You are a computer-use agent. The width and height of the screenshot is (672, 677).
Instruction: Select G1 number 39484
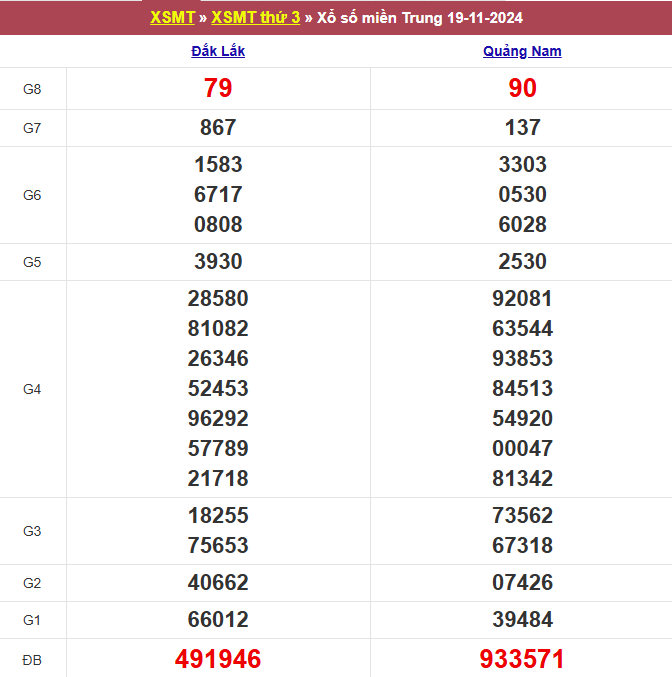point(522,620)
